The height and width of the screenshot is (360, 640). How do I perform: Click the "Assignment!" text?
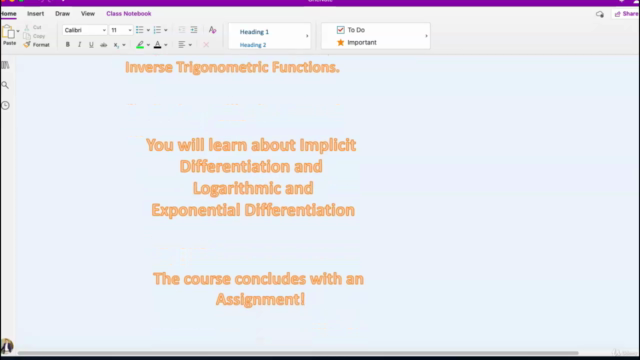(x=260, y=299)
